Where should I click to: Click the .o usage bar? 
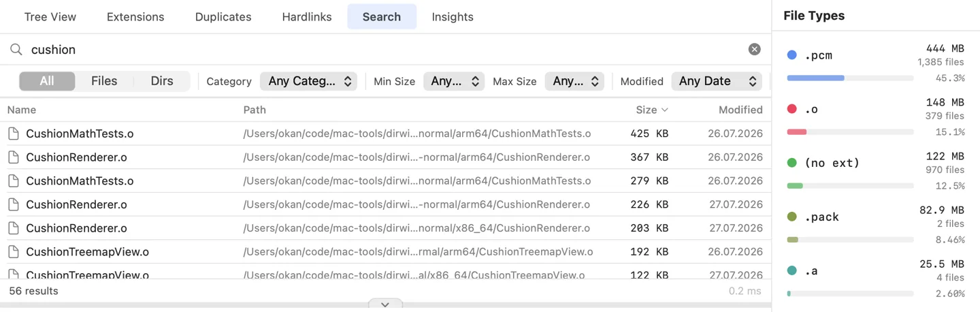[850, 132]
